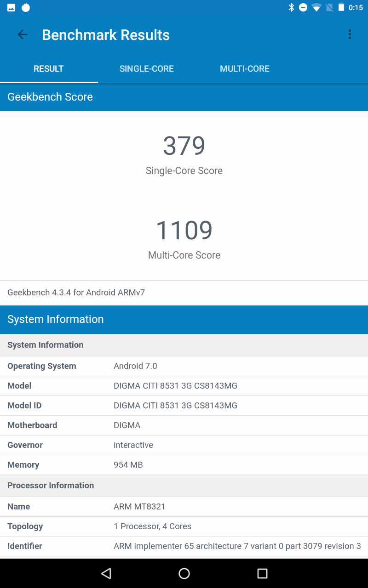
Task: Tap the Governor interactive row
Action: (x=184, y=445)
